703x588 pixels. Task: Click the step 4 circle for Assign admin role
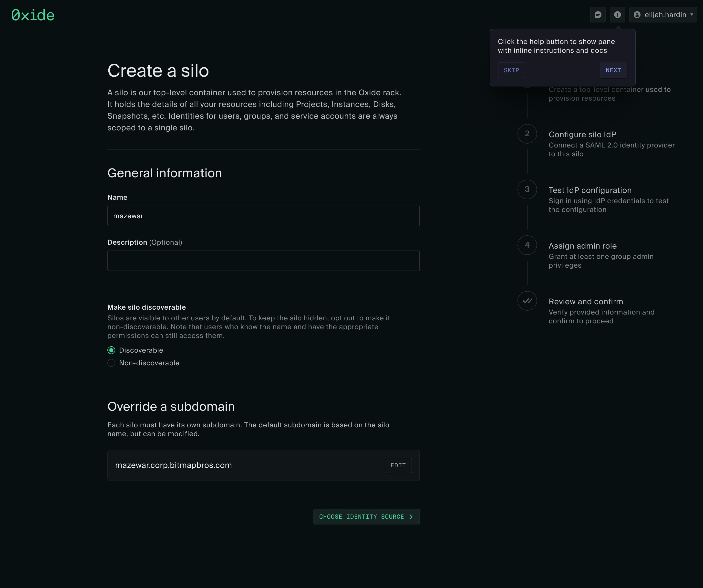point(527,245)
